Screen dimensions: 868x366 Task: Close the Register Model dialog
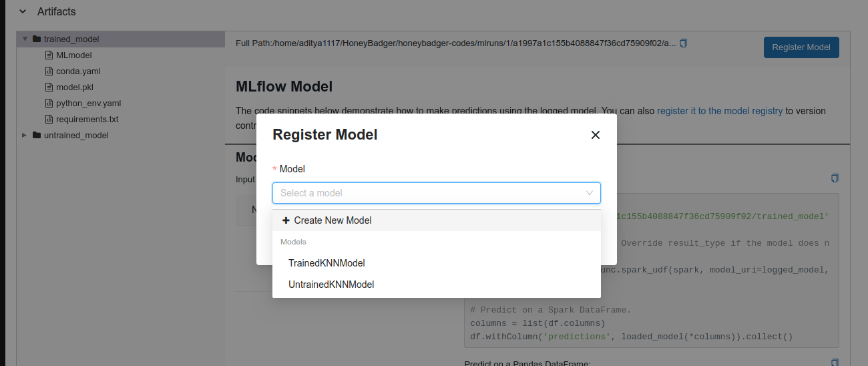point(596,135)
